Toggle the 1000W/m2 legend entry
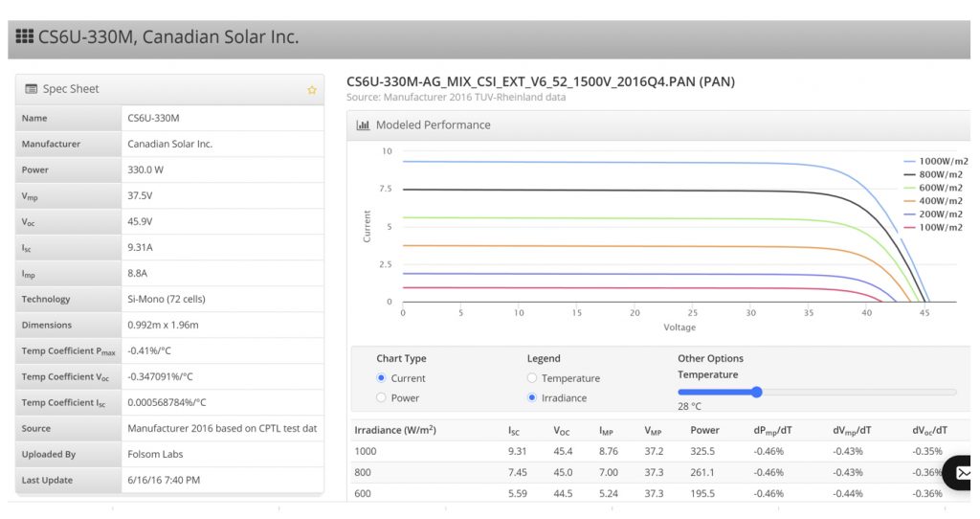Screen dimensions: 980x519 pos(936,161)
